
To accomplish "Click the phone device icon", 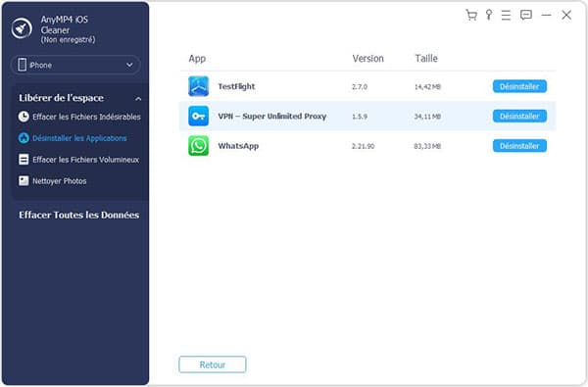I will [23, 65].
